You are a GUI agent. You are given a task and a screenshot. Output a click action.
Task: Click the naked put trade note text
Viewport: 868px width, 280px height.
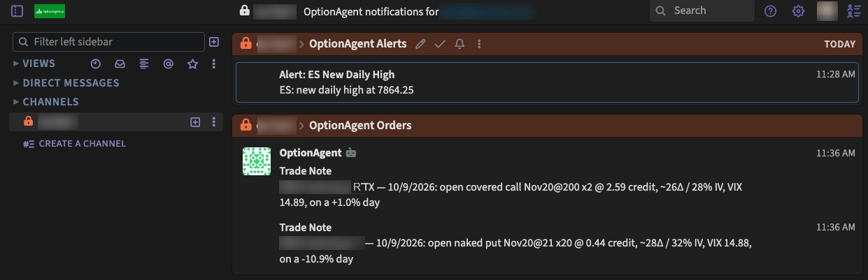(515, 251)
